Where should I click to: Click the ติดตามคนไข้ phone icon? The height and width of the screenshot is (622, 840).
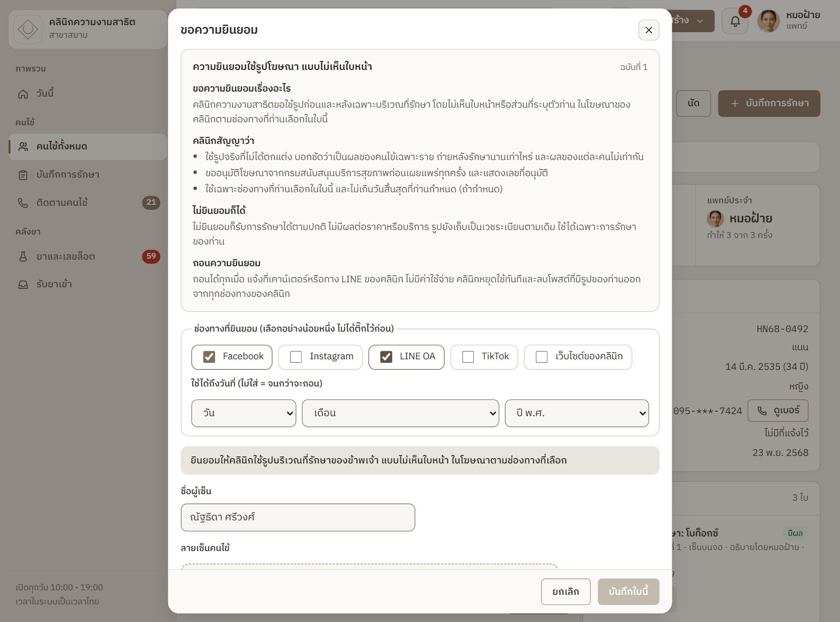point(23,203)
